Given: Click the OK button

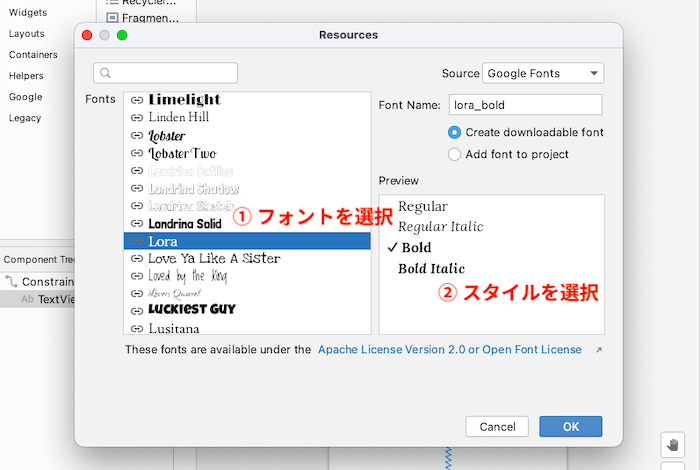Looking at the screenshot, I should tap(571, 427).
